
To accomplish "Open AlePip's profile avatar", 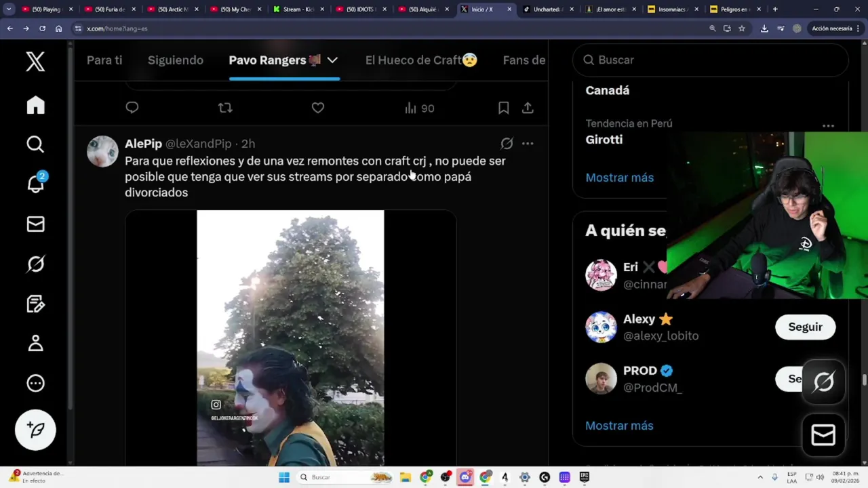I will (x=102, y=151).
